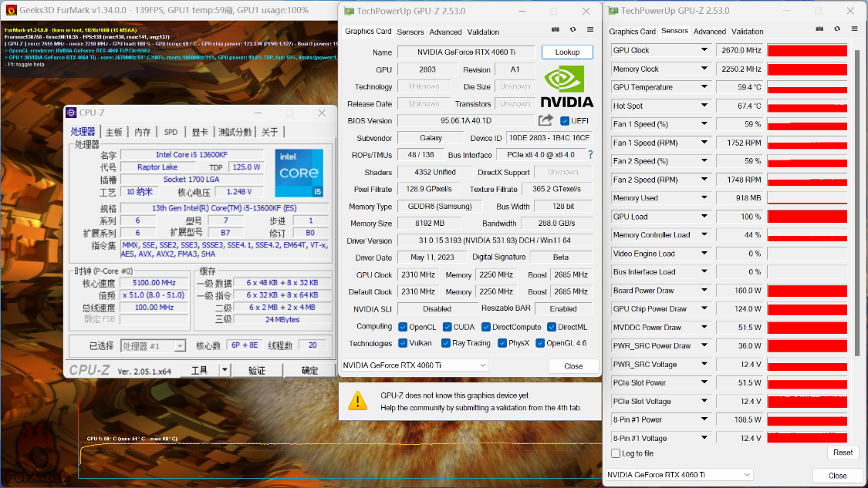
Task: Toggle the PhysX checkbox
Action: [x=502, y=343]
